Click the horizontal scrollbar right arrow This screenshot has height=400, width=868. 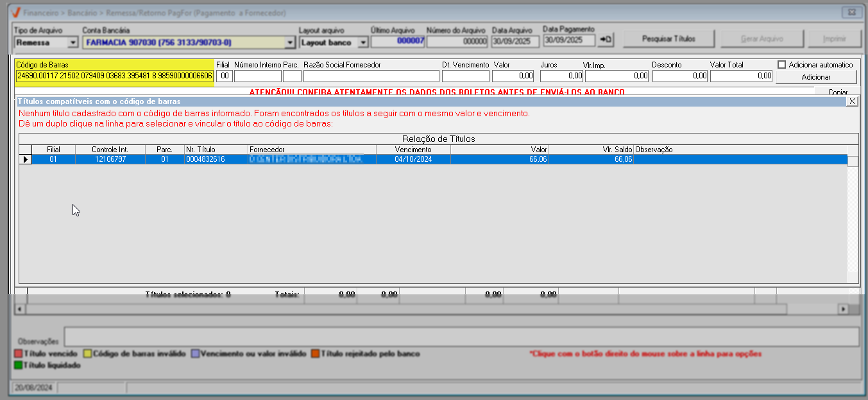[843, 309]
